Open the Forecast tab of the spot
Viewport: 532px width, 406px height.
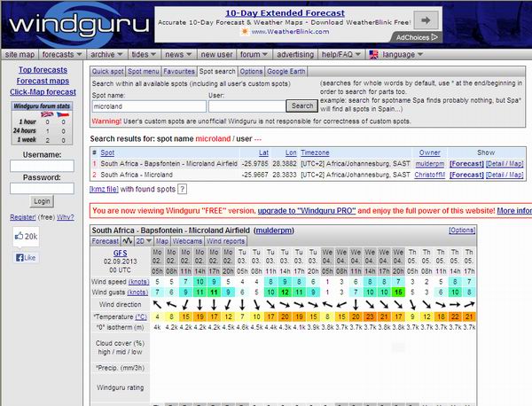tap(106, 241)
